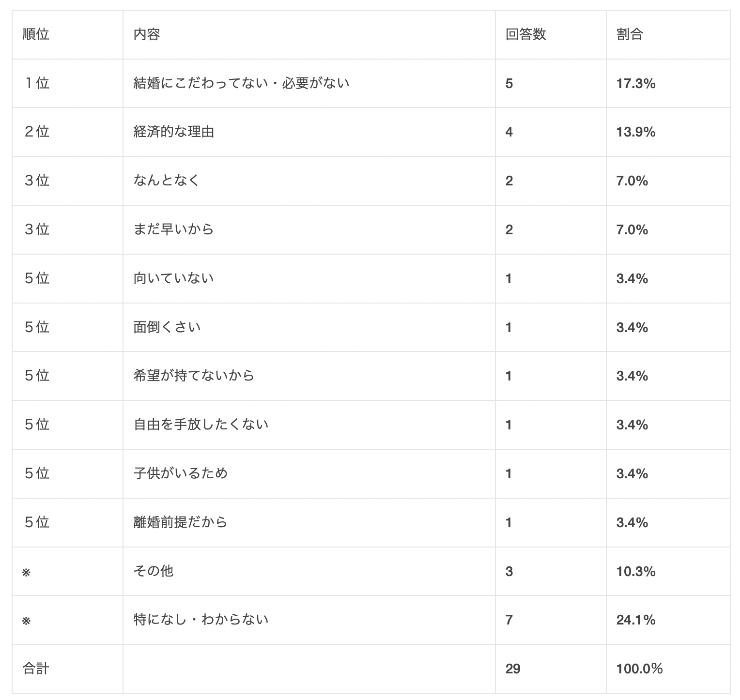Click the 経済的な理由 row text
Viewport: 740px width, 700px height.
point(174,132)
